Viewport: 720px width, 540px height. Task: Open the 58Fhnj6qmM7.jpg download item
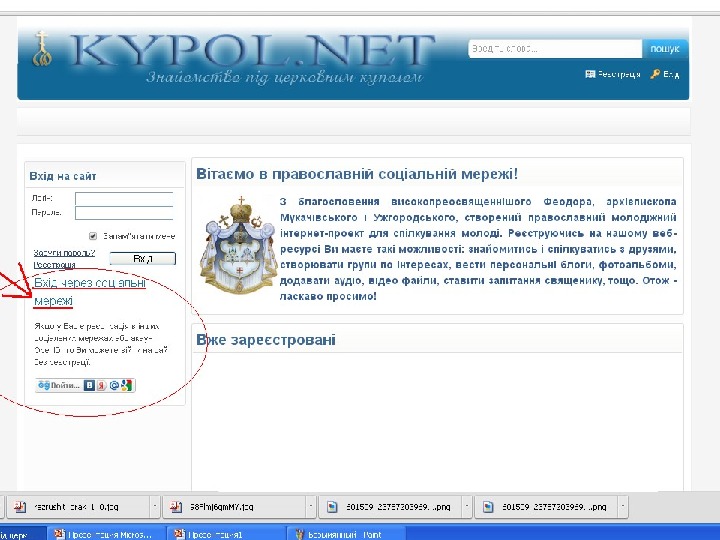tap(234, 507)
